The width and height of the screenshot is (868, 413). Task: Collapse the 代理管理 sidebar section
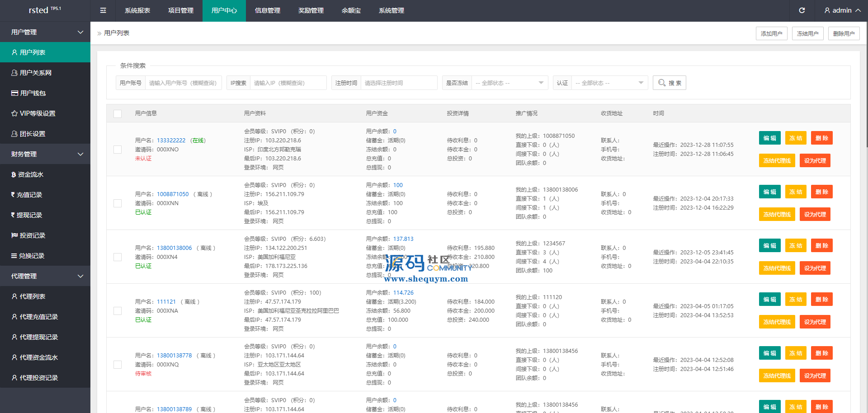click(x=45, y=276)
